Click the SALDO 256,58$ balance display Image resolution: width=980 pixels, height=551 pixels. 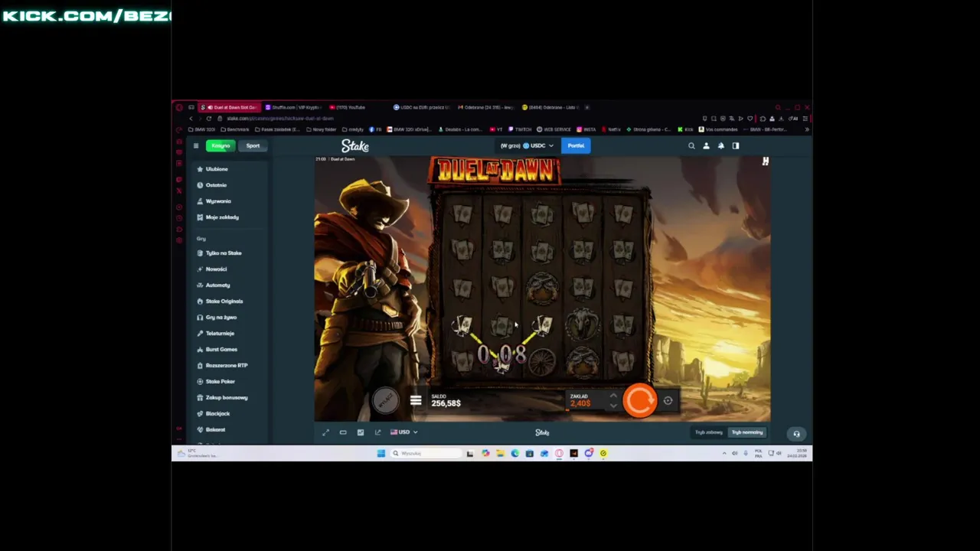point(446,400)
